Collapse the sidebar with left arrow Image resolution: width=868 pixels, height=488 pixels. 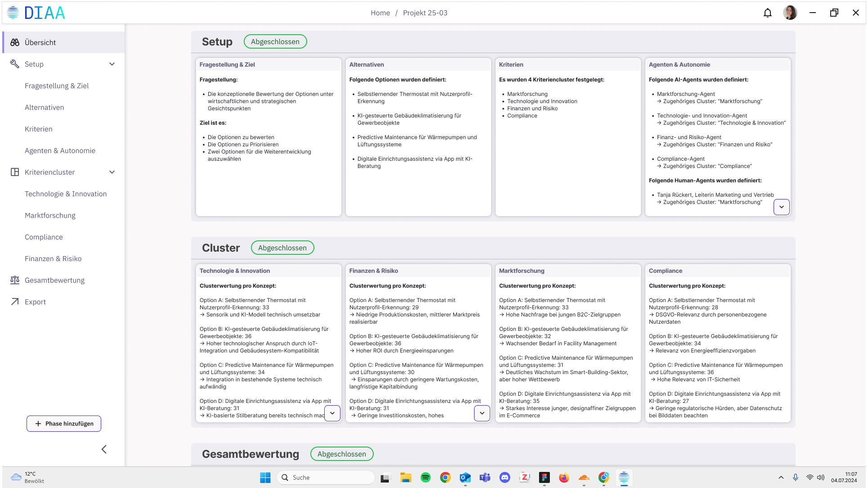104,449
